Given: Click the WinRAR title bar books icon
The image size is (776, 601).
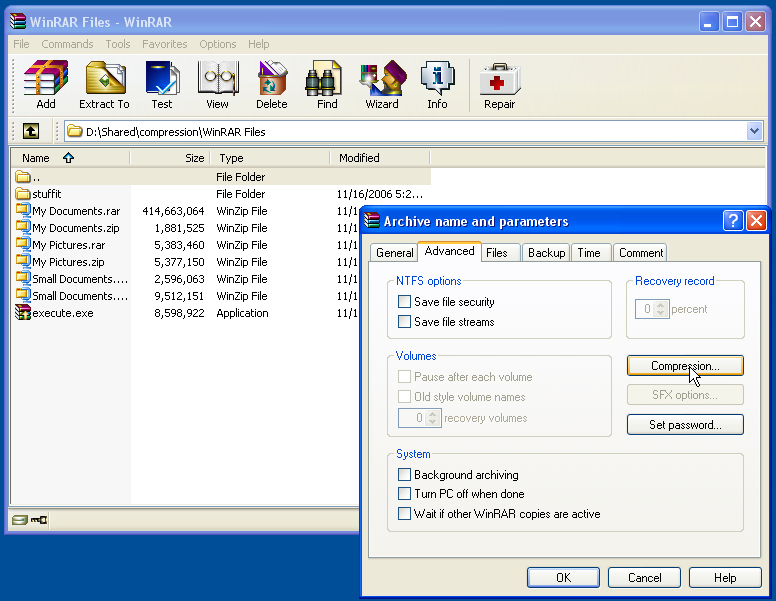Looking at the screenshot, I should tap(18, 21).
